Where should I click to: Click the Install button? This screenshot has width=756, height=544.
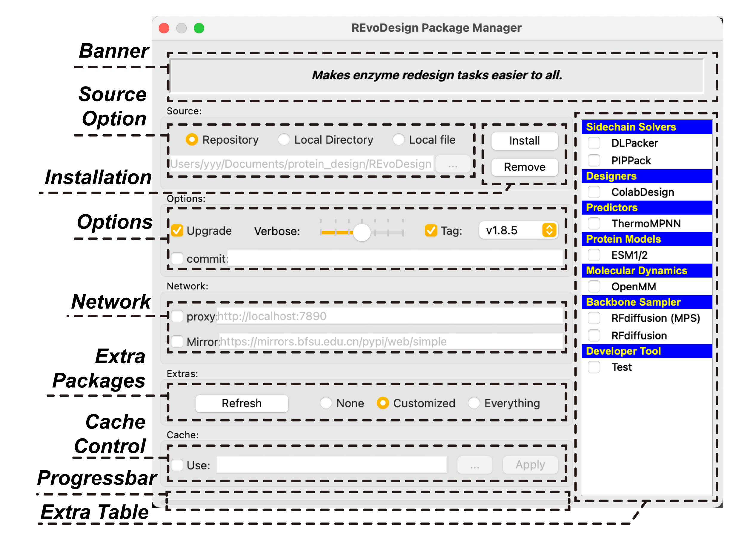(524, 141)
